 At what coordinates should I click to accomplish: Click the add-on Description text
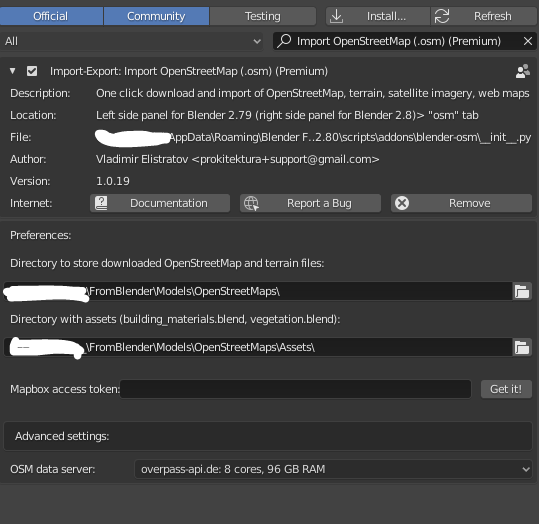click(312, 93)
